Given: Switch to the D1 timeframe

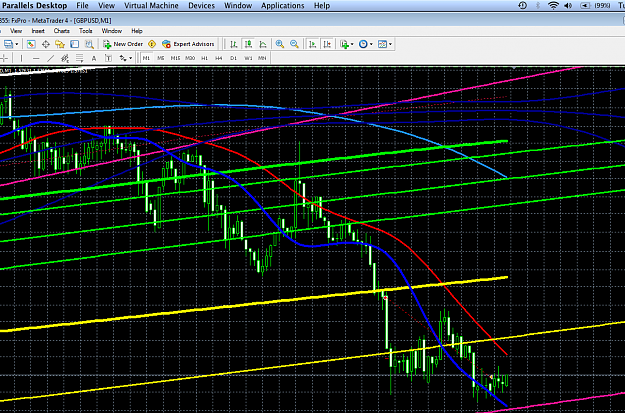Looking at the screenshot, I should [234, 58].
